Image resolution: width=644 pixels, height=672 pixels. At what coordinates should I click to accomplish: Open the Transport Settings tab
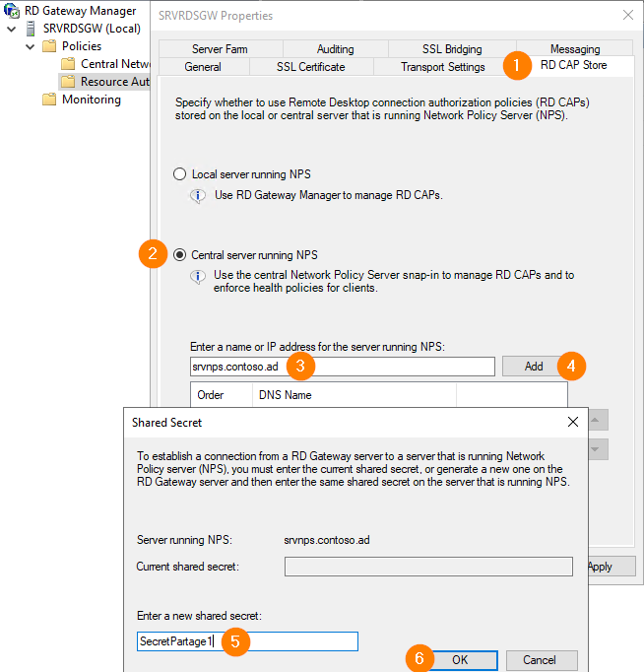click(x=442, y=67)
